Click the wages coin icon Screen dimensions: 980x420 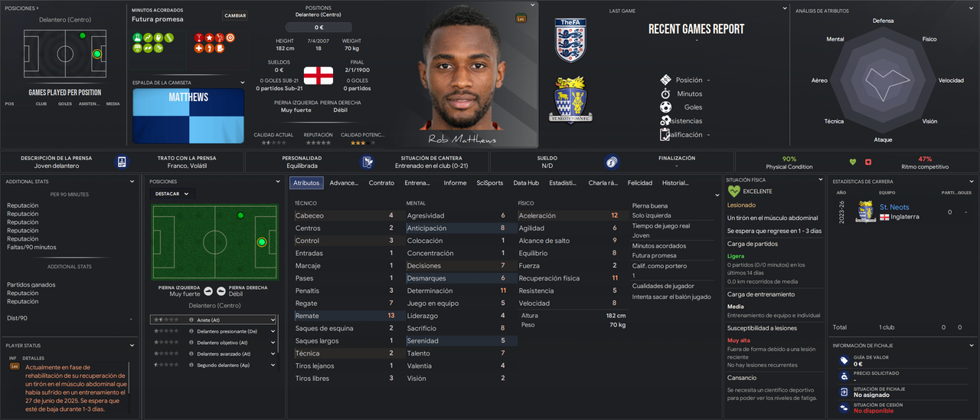coord(612,162)
